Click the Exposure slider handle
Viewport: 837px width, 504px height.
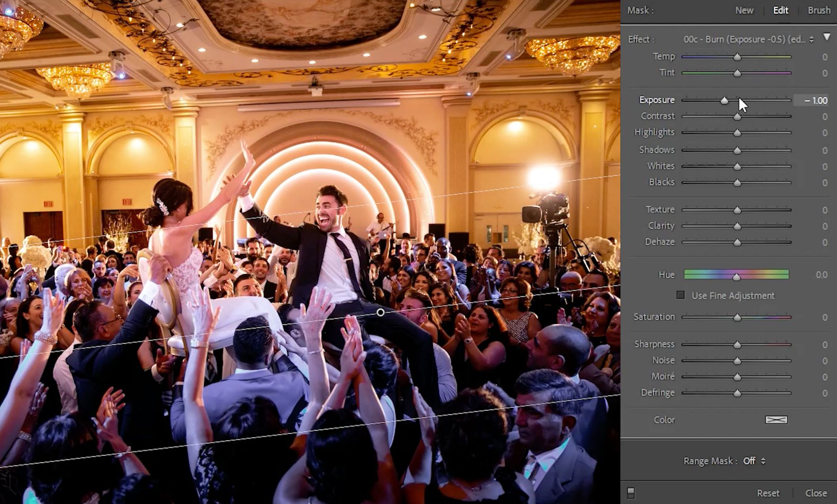click(x=725, y=100)
